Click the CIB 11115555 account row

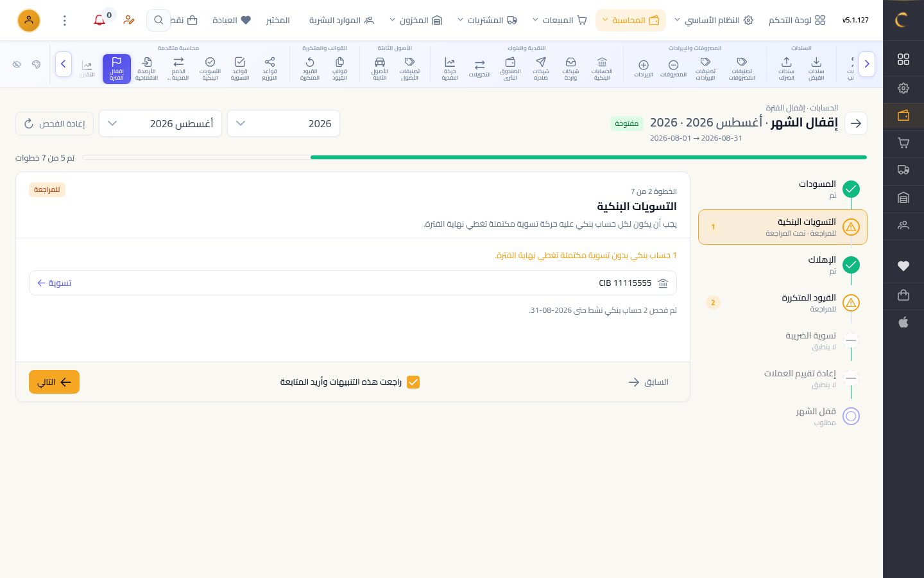tap(353, 283)
